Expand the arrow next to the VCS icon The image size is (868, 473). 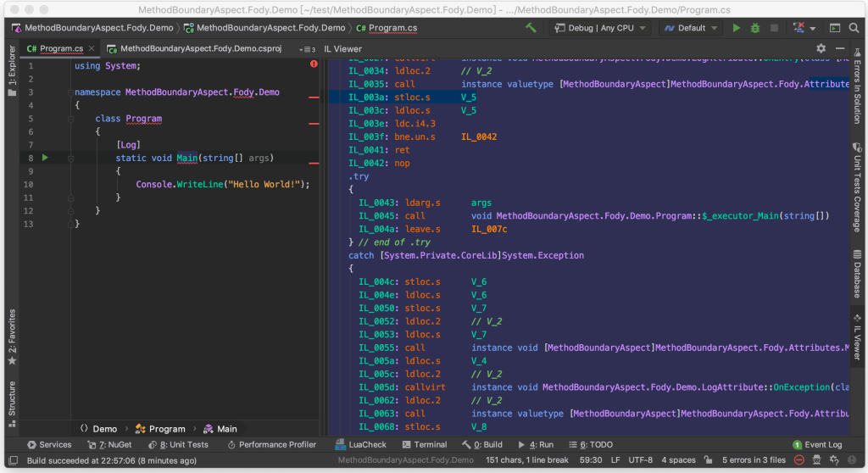click(x=813, y=28)
